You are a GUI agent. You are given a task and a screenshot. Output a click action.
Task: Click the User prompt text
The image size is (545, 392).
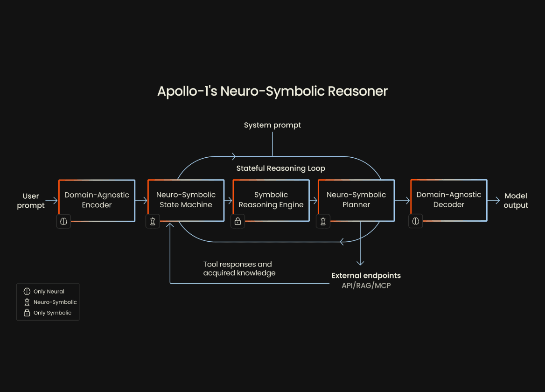click(31, 201)
